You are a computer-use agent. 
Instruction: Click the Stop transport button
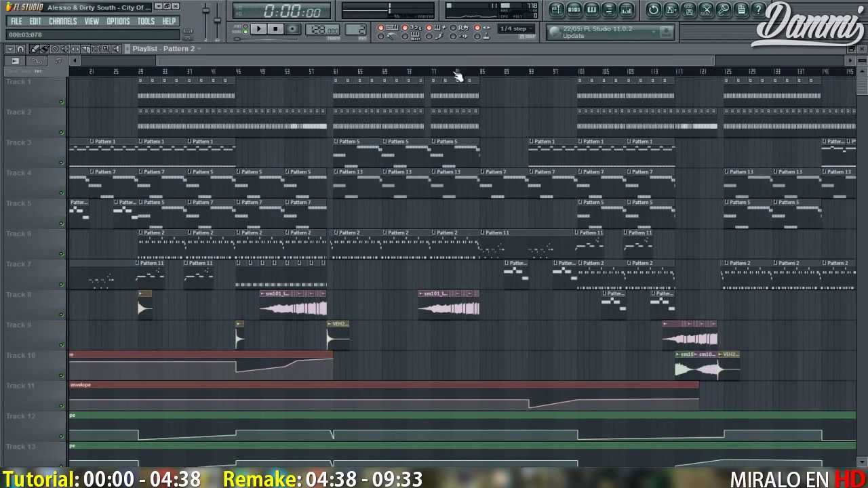point(275,28)
